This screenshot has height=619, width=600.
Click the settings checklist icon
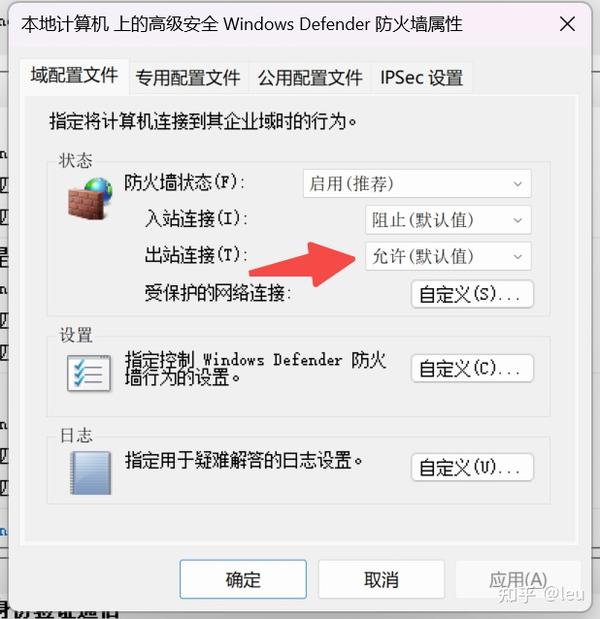[x=89, y=373]
